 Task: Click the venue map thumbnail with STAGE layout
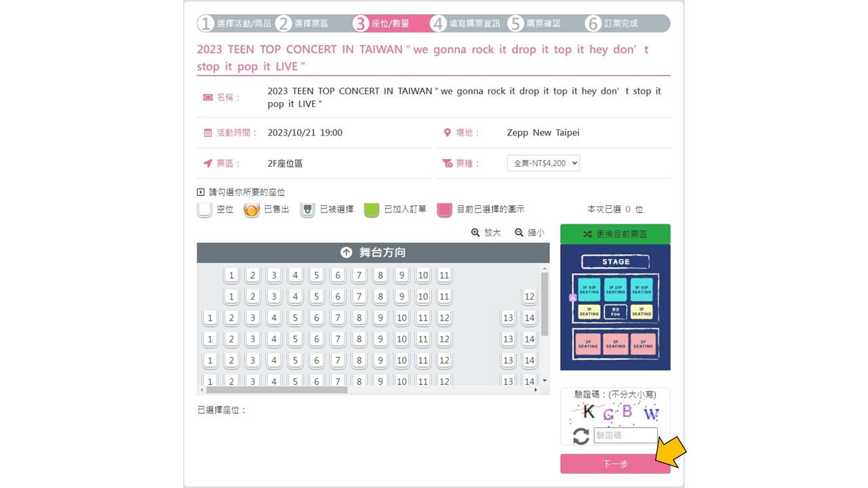(x=615, y=308)
